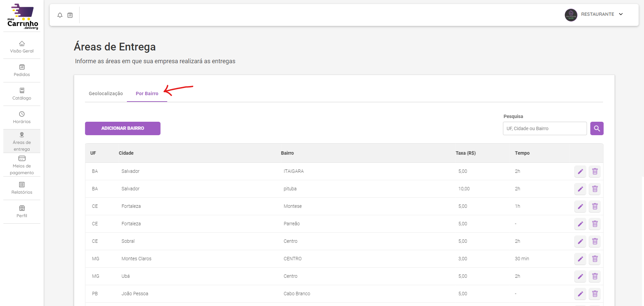The height and width of the screenshot is (306, 644).
Task: Delete the Cabo Branco row
Action: (595, 294)
